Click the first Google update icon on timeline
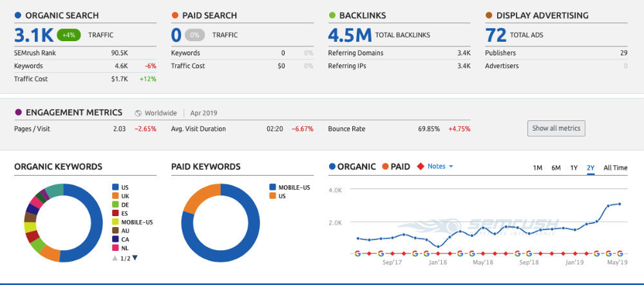644x285 pixels. point(357,253)
